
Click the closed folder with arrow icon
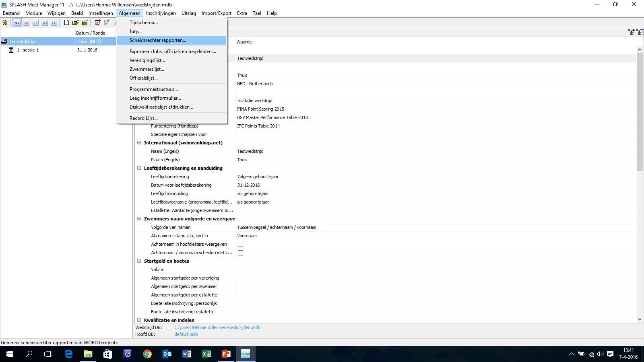(x=85, y=23)
